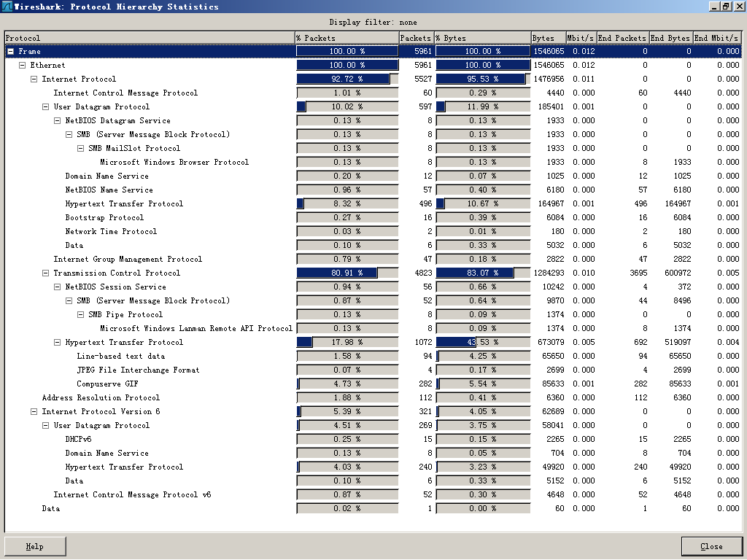Screen dimensions: 747x560
Task: Click the 519097 end bytes value
Action: coord(678,342)
